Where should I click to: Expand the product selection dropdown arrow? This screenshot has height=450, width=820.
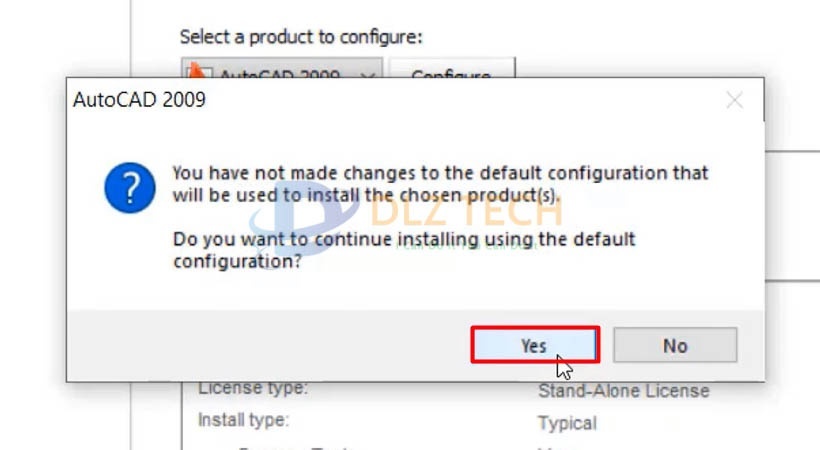point(367,74)
